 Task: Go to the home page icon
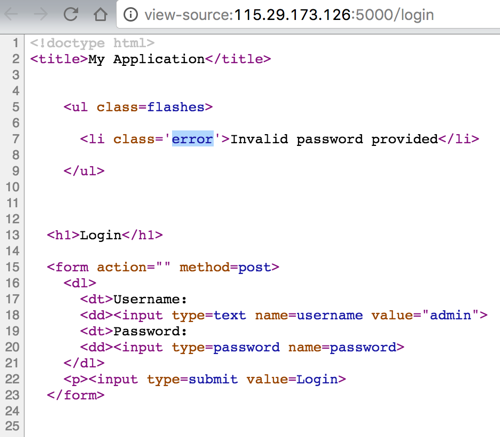point(100,14)
